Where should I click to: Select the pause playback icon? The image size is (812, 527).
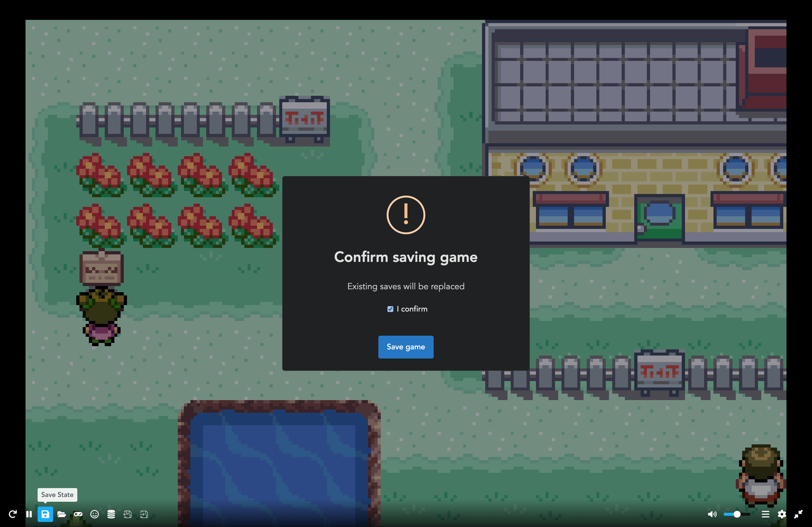28,514
